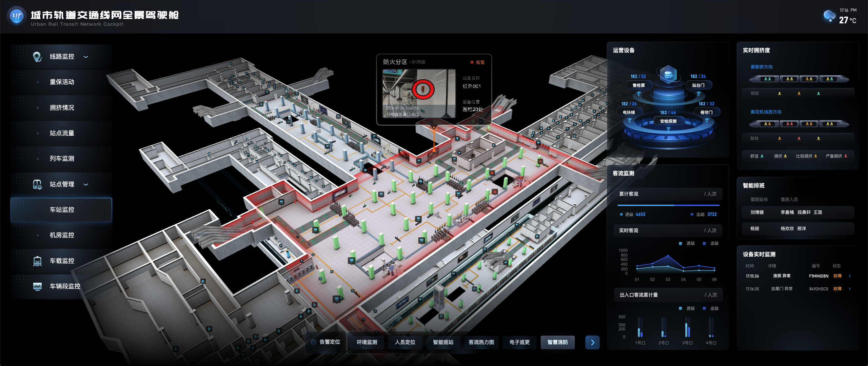
Task: Click the 站点管理 station settings icon
Action: pyautogui.click(x=37, y=184)
